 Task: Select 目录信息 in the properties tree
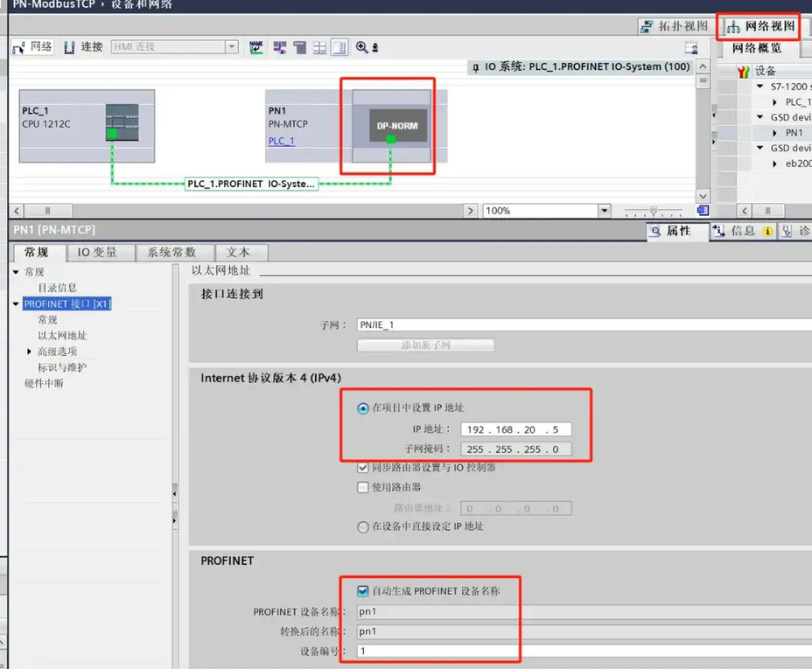pyautogui.click(x=57, y=288)
